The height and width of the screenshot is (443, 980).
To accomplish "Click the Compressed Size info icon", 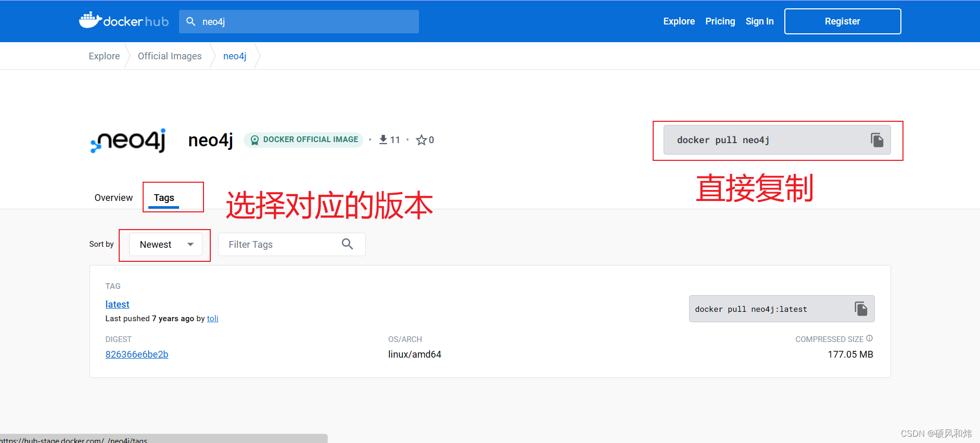I will 869,338.
